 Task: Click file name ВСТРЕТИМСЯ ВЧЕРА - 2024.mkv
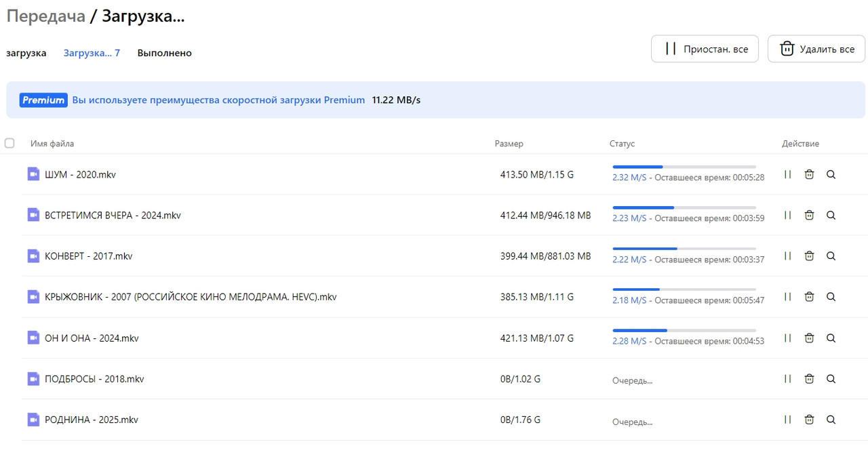pyautogui.click(x=113, y=216)
